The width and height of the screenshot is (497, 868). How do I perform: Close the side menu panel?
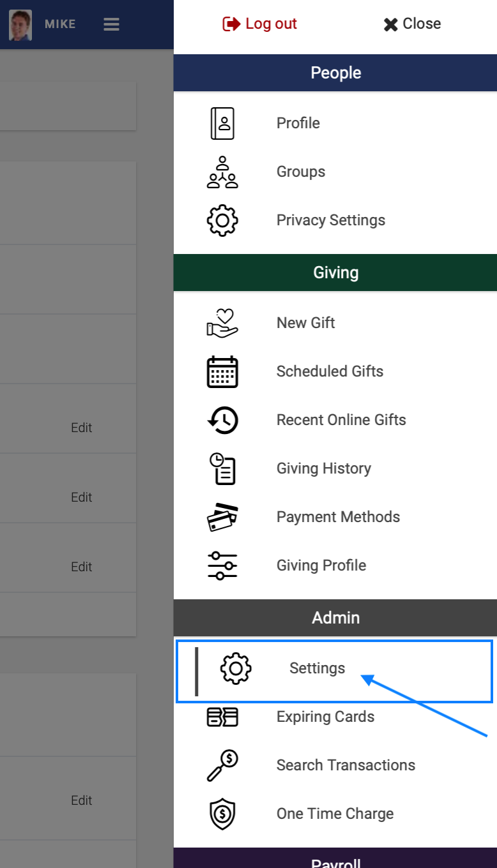(412, 24)
